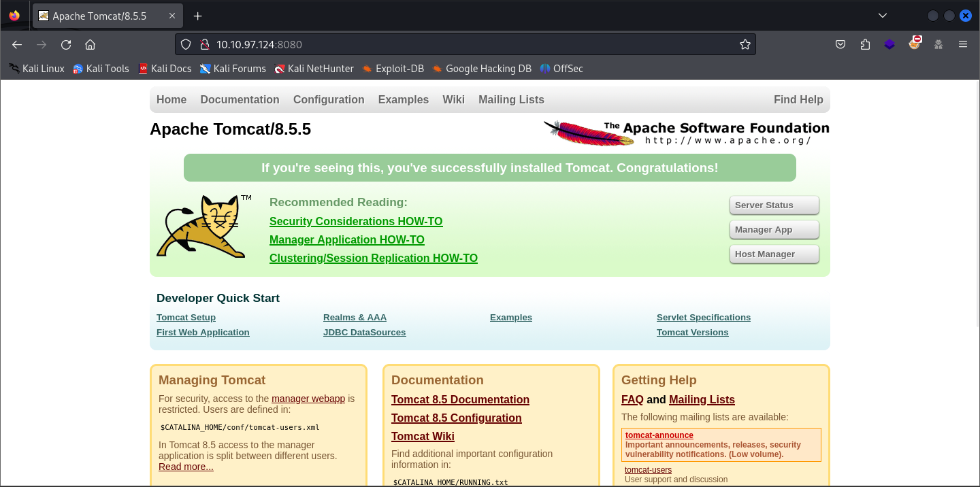Image resolution: width=980 pixels, height=487 pixels.
Task: Click the extension icon with red badge
Action: point(915,44)
